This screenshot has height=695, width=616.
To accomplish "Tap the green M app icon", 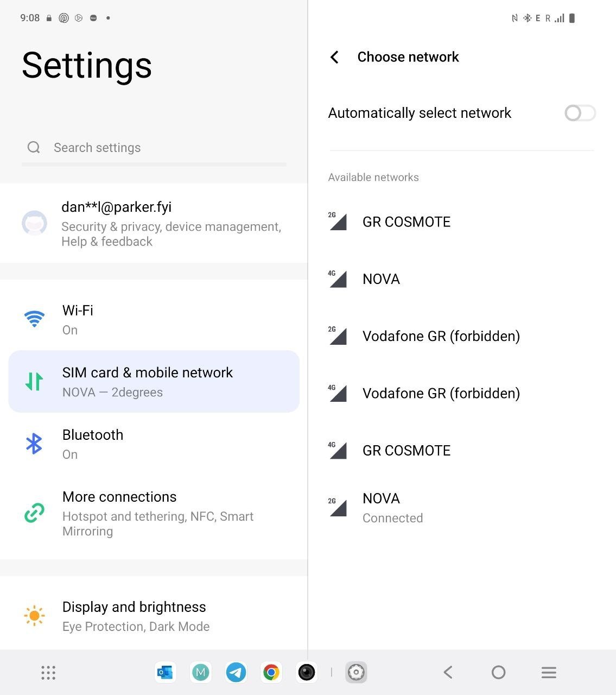I will point(201,673).
